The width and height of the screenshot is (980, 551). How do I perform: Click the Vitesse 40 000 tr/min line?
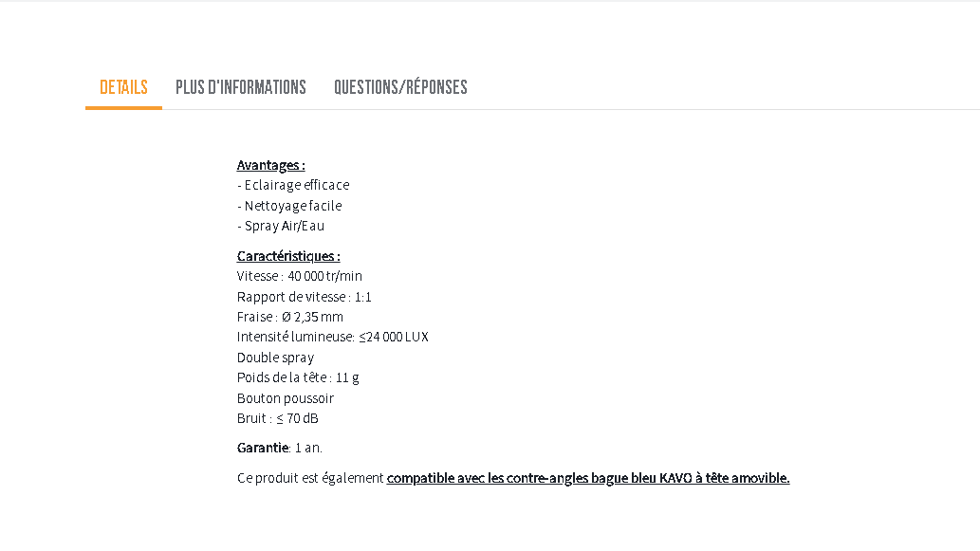pos(300,276)
